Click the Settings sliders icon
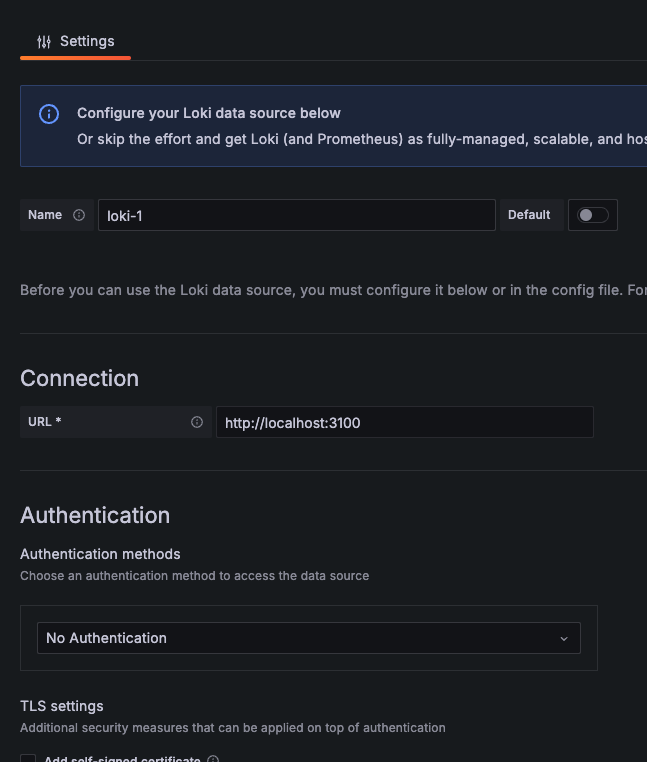Viewport: 647px width, 762px height. (x=44, y=42)
